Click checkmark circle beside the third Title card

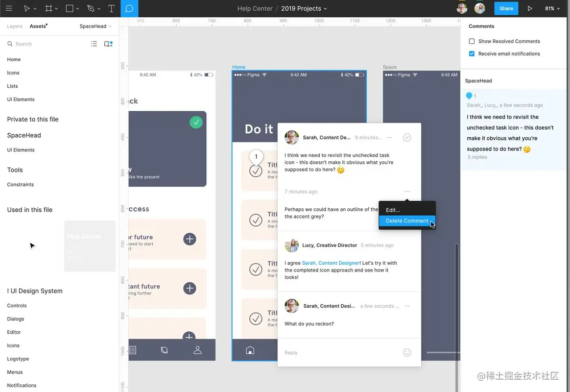tap(255, 269)
